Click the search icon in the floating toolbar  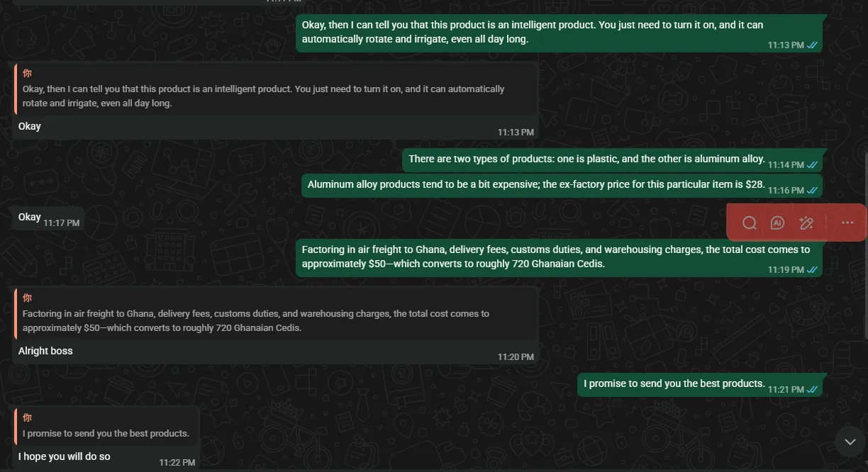pyautogui.click(x=749, y=223)
